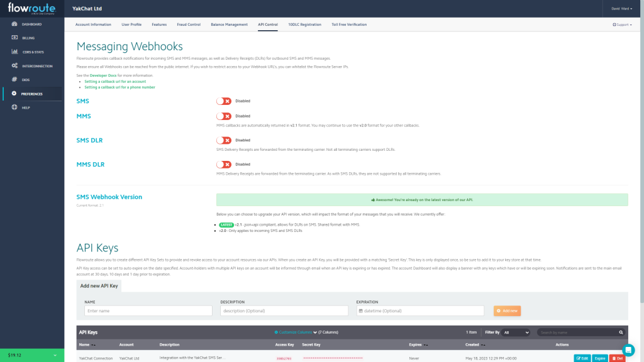Expand Customize Columns chevron
644x362 pixels.
click(315, 332)
